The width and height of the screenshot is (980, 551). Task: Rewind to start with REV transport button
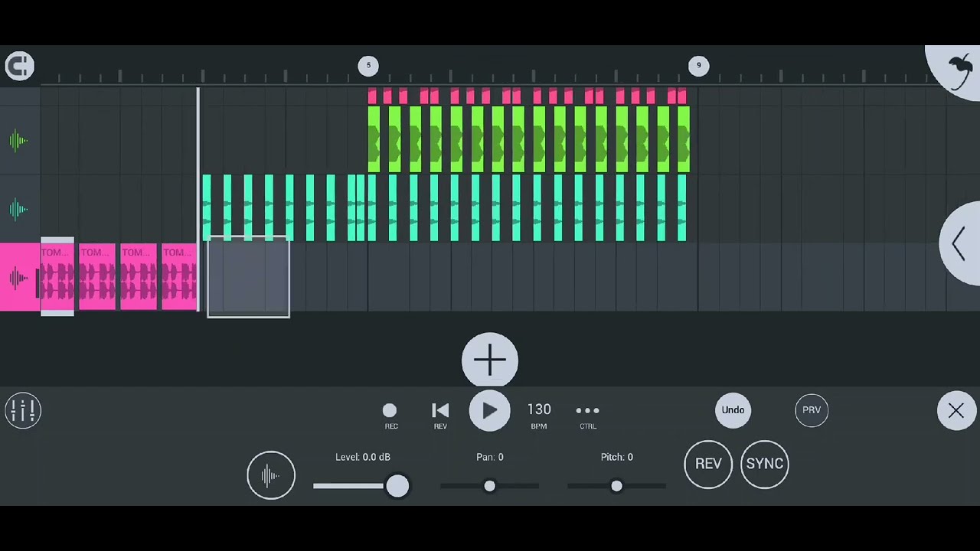tap(440, 416)
